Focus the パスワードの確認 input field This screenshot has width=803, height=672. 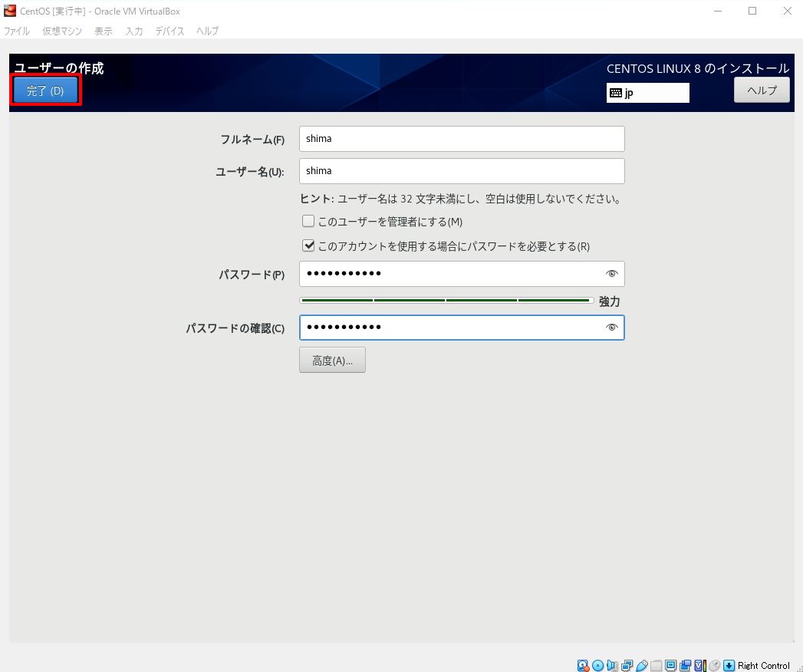462,328
